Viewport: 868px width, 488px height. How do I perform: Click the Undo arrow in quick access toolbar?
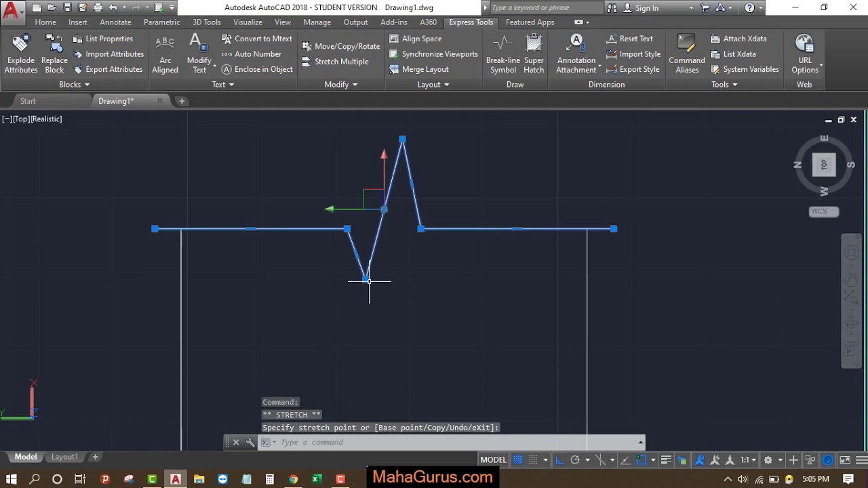pos(113,7)
